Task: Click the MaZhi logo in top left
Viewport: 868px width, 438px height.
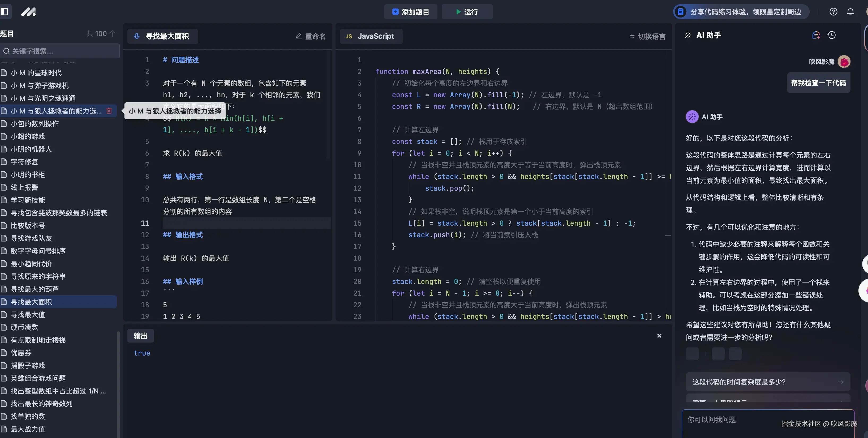Action: [x=29, y=11]
